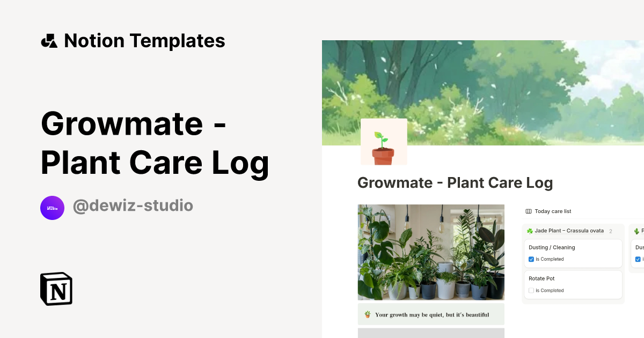Viewport: 644px width, 338px height.
Task: Select the purple dewiz-studio avatar
Action: [x=52, y=208]
